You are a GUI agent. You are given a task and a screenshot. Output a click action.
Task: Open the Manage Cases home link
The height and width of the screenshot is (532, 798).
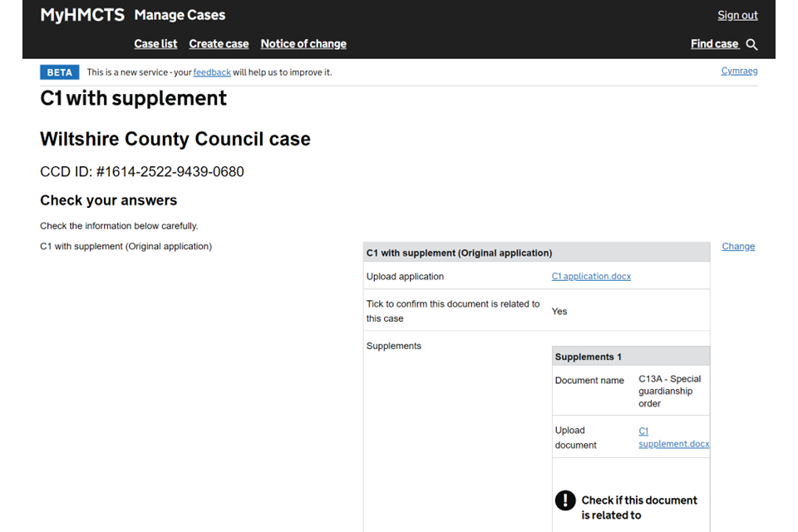[180, 15]
